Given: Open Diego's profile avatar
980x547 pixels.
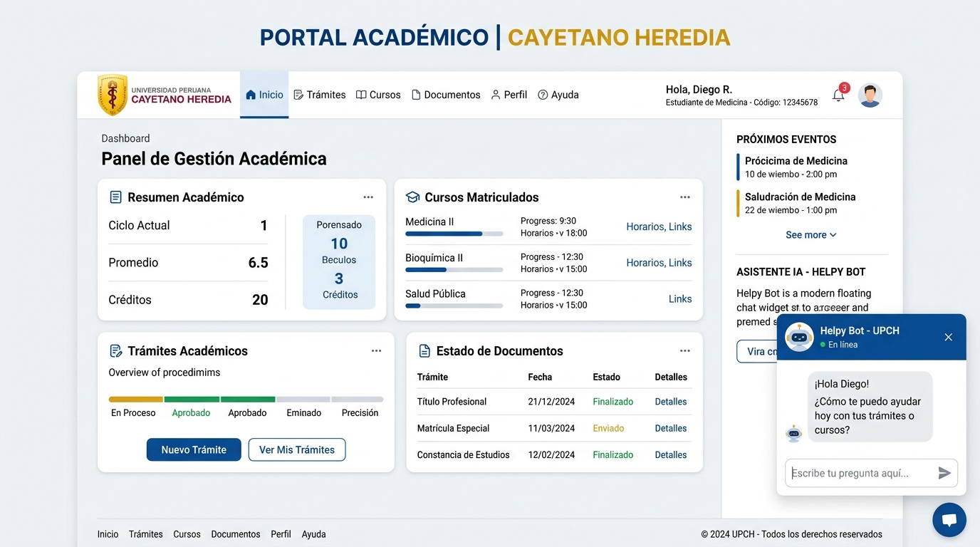Looking at the screenshot, I should [x=870, y=95].
